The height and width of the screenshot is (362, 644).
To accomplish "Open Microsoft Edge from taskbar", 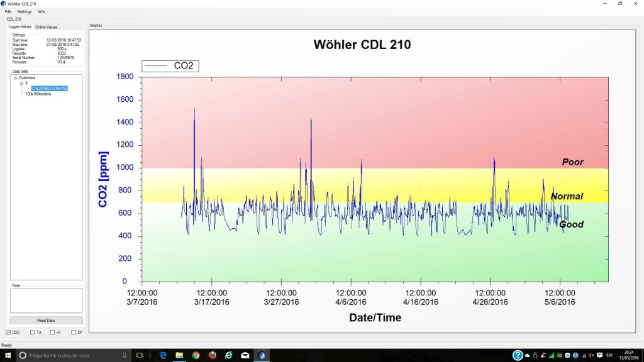I will (x=163, y=356).
